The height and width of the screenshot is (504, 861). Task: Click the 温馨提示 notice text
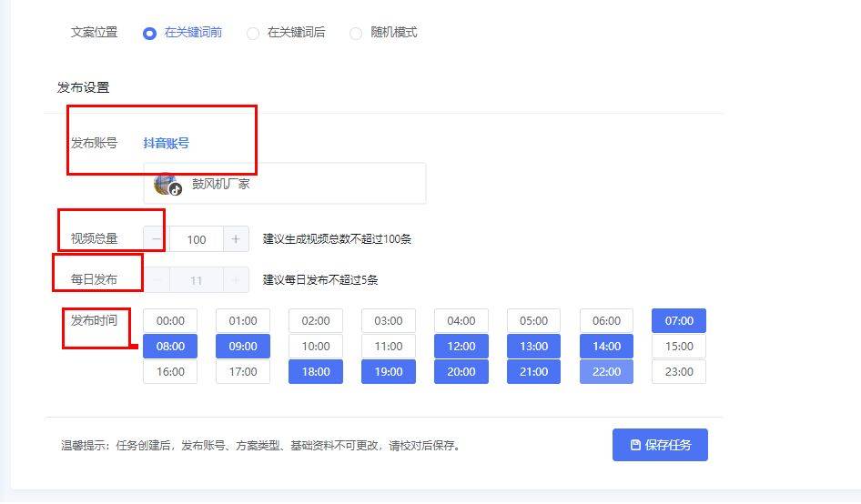pos(260,446)
